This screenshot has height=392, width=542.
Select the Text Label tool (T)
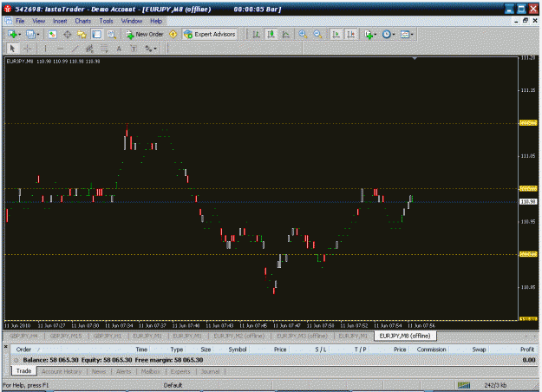(134, 49)
